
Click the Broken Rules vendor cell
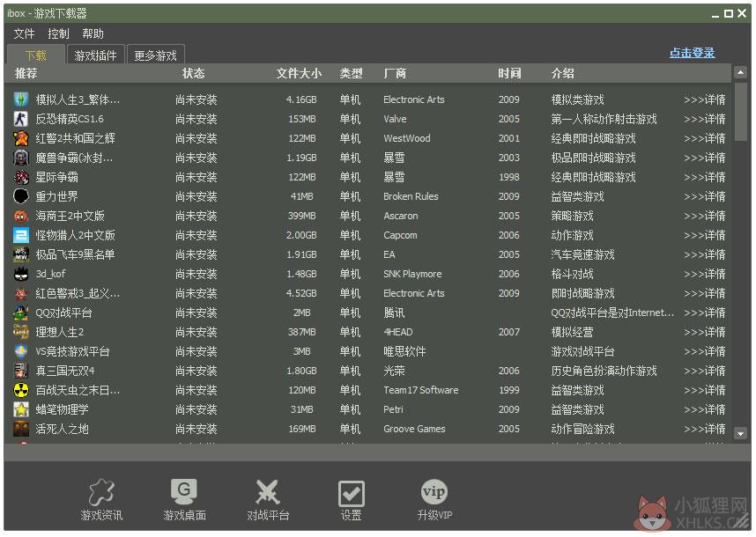(x=411, y=196)
